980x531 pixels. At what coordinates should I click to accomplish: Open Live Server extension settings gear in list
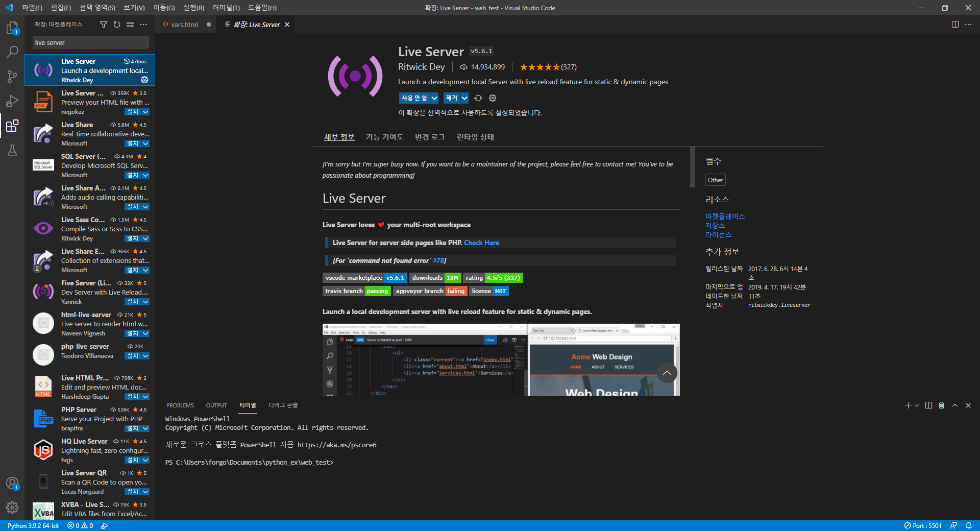(144, 80)
